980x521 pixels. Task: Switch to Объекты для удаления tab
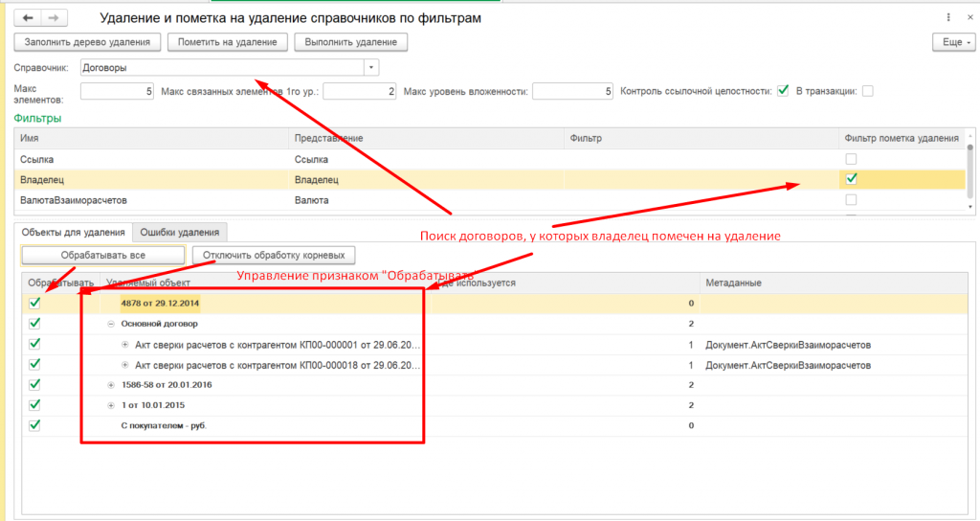tap(73, 232)
